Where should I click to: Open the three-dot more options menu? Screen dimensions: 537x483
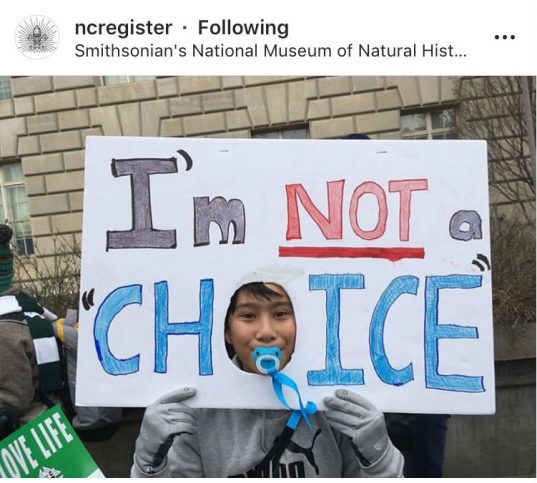point(504,37)
